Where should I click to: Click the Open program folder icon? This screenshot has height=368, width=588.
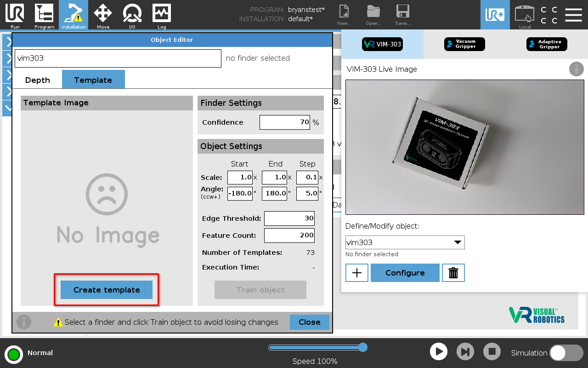[x=373, y=15]
